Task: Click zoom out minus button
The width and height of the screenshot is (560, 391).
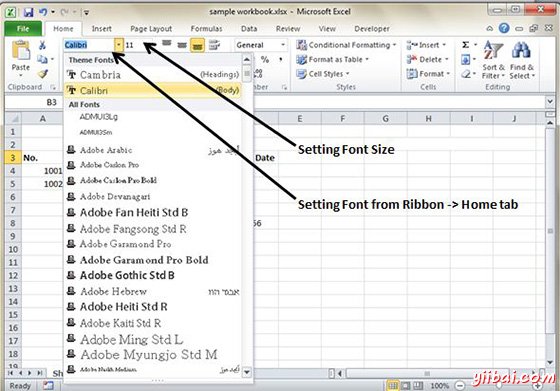Action: click(460, 386)
